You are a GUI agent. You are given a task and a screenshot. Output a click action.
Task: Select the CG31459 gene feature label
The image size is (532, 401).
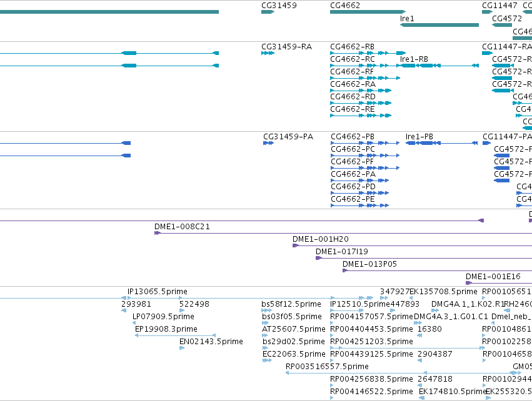tap(279, 6)
